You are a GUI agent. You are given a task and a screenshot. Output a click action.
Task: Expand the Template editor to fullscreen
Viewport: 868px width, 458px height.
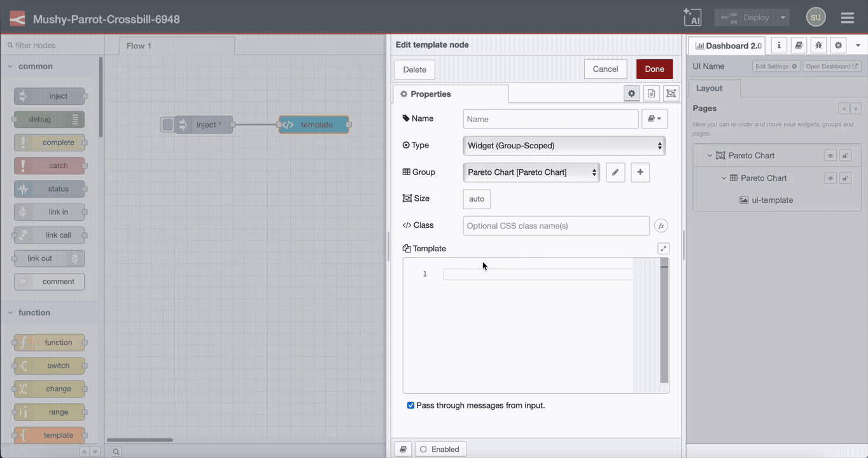(663, 248)
